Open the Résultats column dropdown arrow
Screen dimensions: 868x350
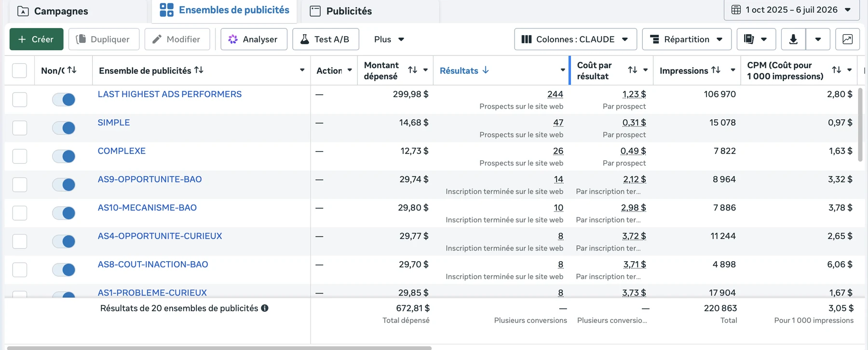(563, 70)
